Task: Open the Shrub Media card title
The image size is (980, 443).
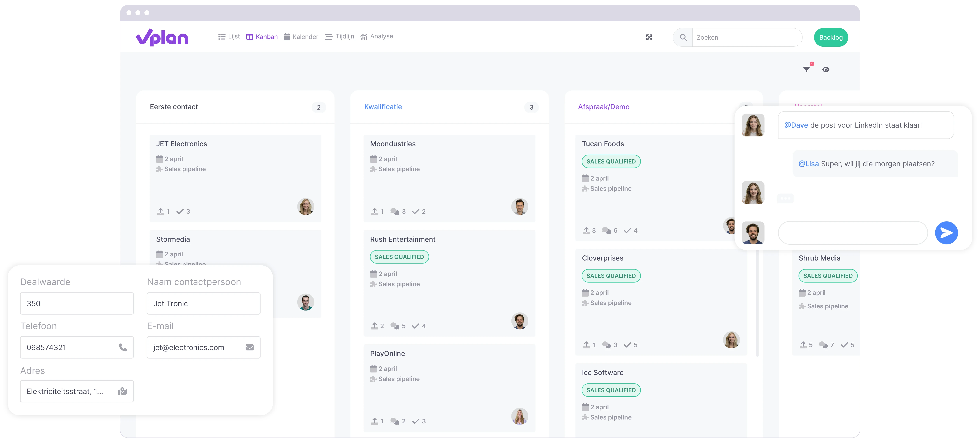Action: 819,258
